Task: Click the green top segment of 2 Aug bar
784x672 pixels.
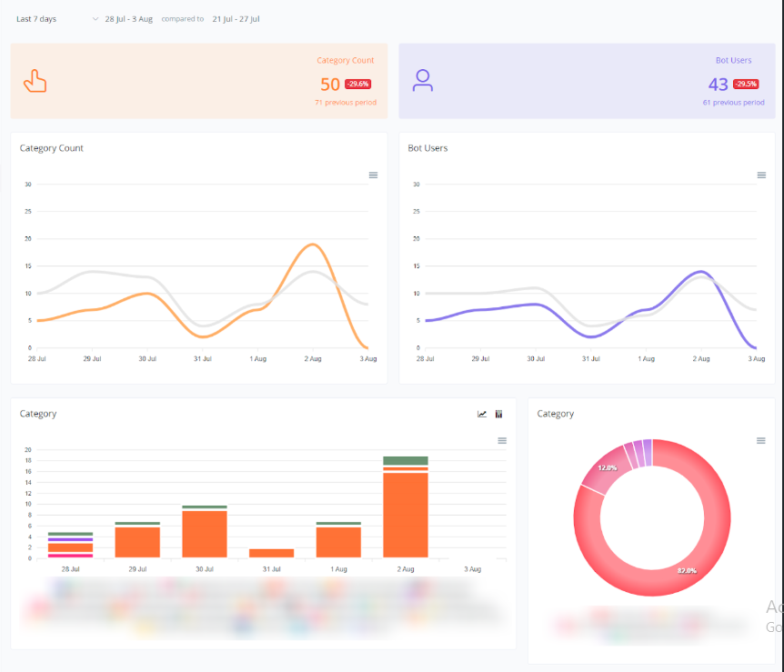Action: click(406, 460)
